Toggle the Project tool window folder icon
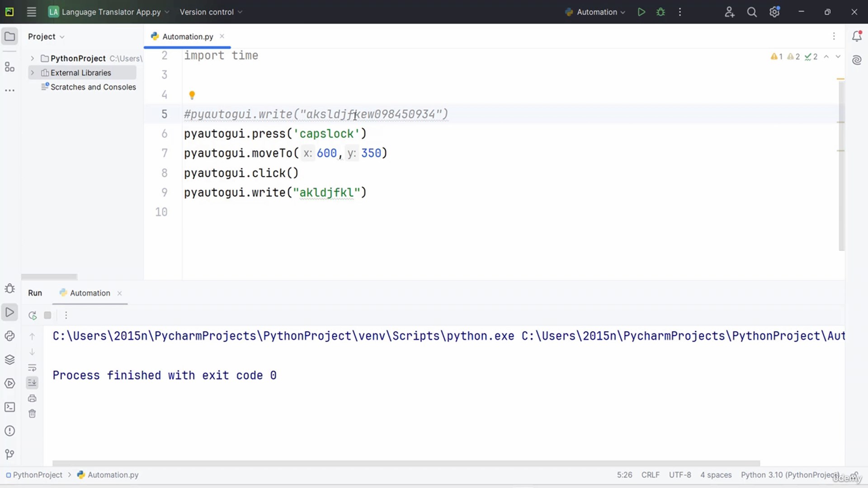The image size is (868, 488). click(x=9, y=37)
